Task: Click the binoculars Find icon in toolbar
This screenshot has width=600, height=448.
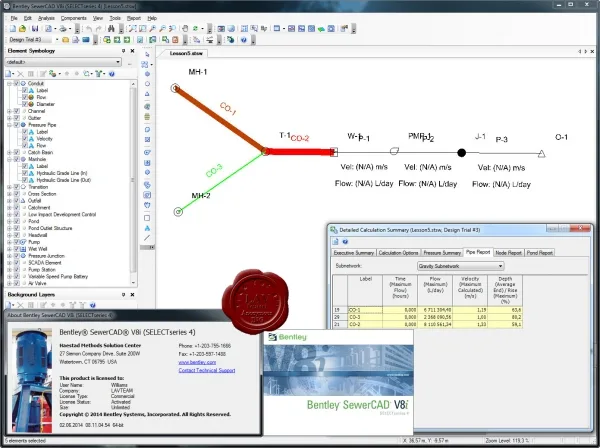Action: pos(111,29)
